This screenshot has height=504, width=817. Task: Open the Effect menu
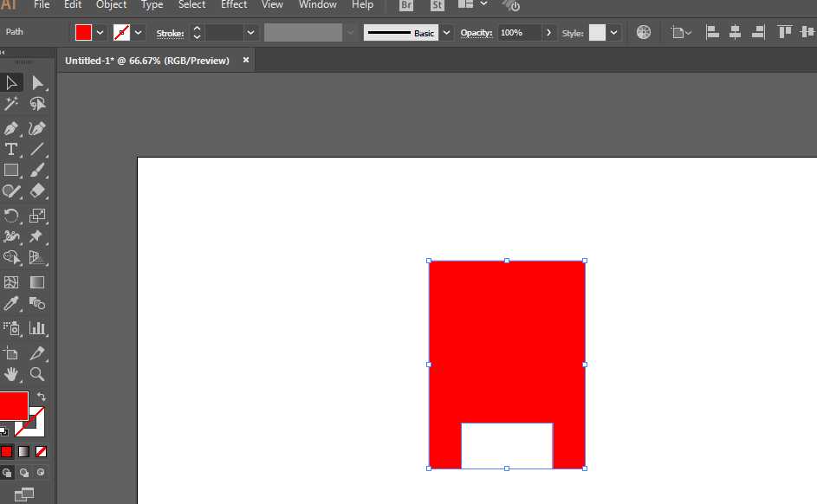234,5
